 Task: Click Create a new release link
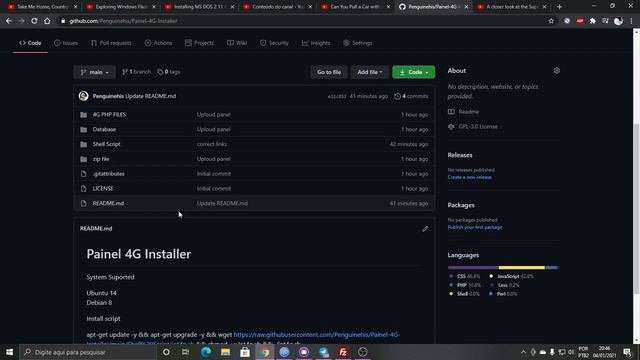coord(469,177)
